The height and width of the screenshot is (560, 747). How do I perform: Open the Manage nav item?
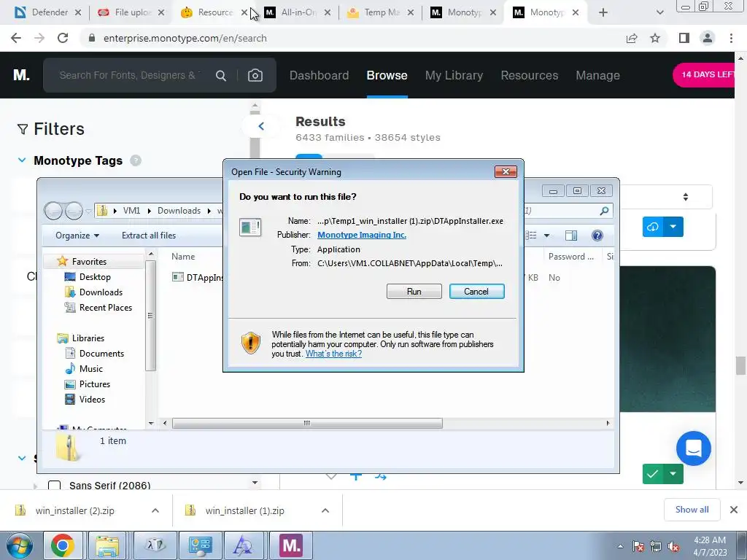597,75
